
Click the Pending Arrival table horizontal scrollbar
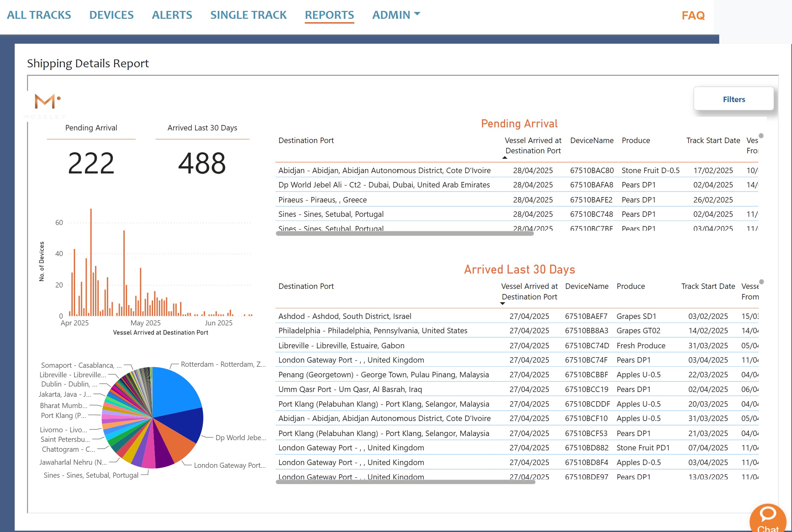[405, 234]
